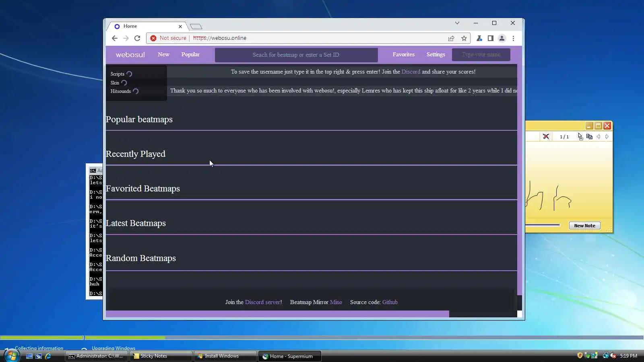644x362 pixels.
Task: Click the Type your name field
Action: 481,55
